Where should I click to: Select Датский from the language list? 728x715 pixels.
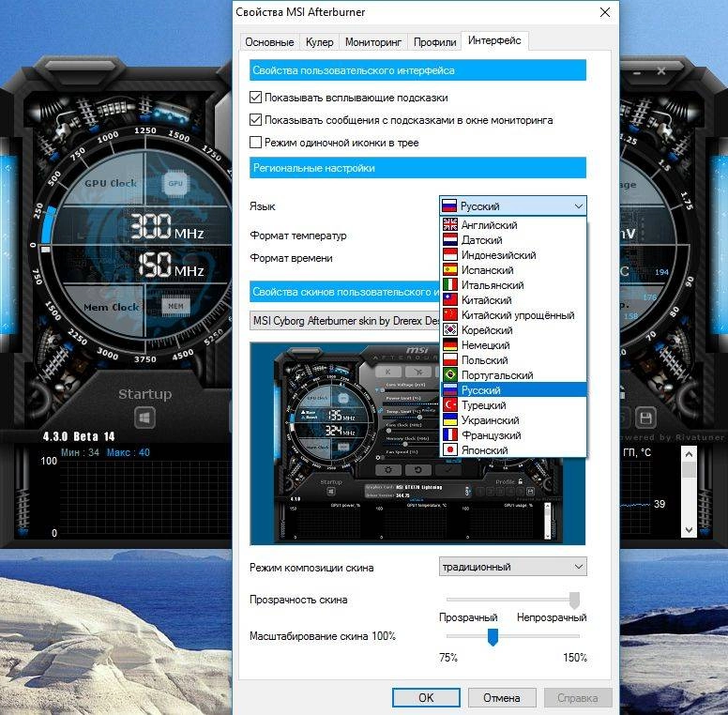point(513,240)
